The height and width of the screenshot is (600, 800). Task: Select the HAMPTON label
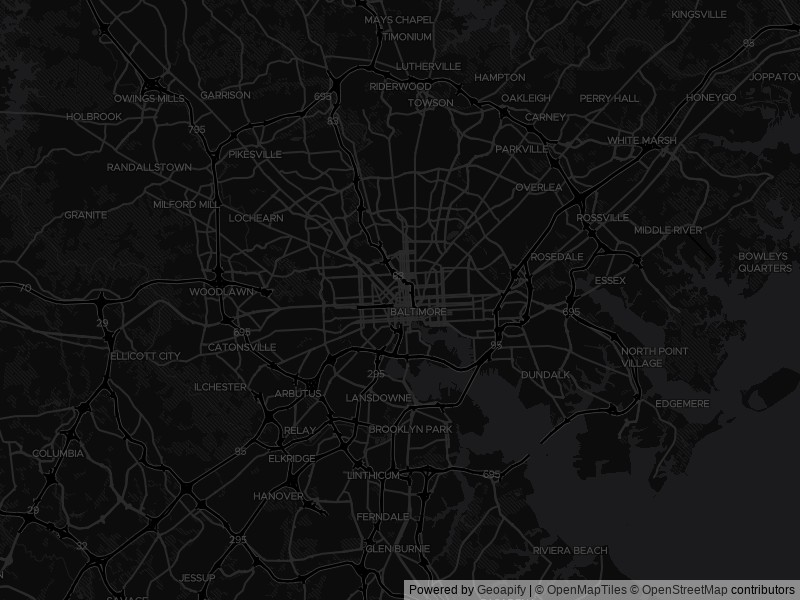pyautogui.click(x=499, y=78)
